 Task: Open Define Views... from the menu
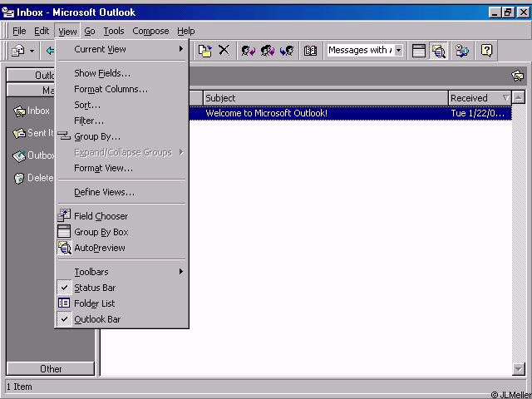(x=122, y=192)
